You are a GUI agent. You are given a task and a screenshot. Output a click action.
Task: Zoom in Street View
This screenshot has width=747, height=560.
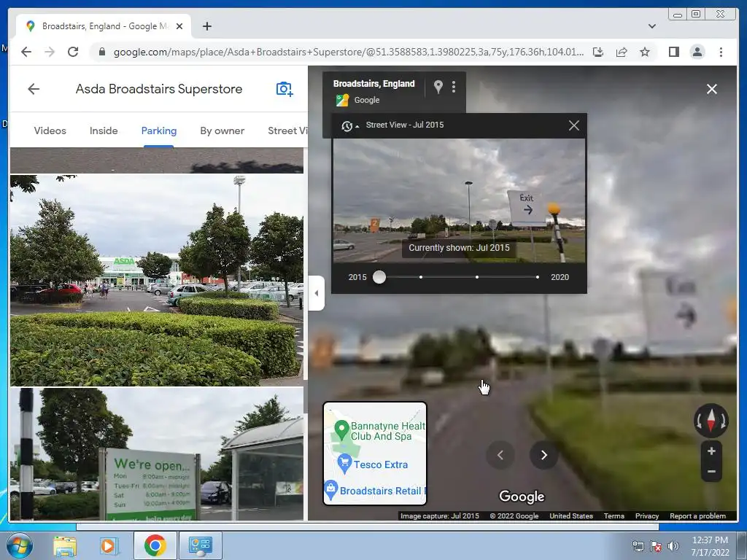[x=711, y=451]
